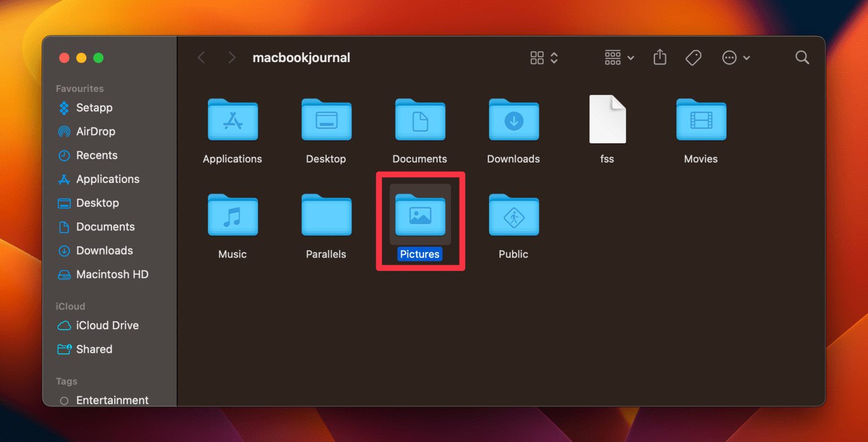Select the Shared iCloud section
Image resolution: width=868 pixels, height=442 pixels.
point(94,349)
